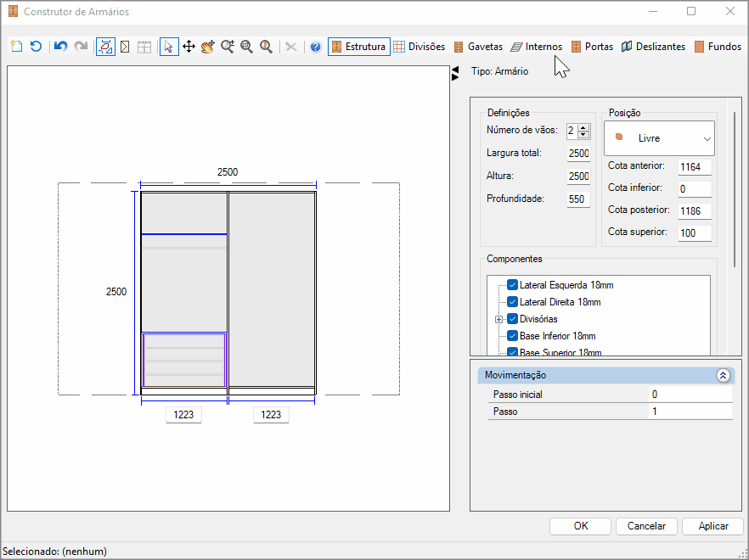Switch to the Portas tab
The width and height of the screenshot is (749, 560).
click(593, 47)
